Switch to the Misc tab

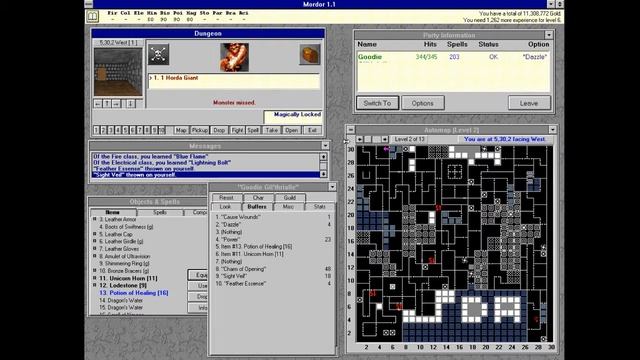pyautogui.click(x=288, y=207)
